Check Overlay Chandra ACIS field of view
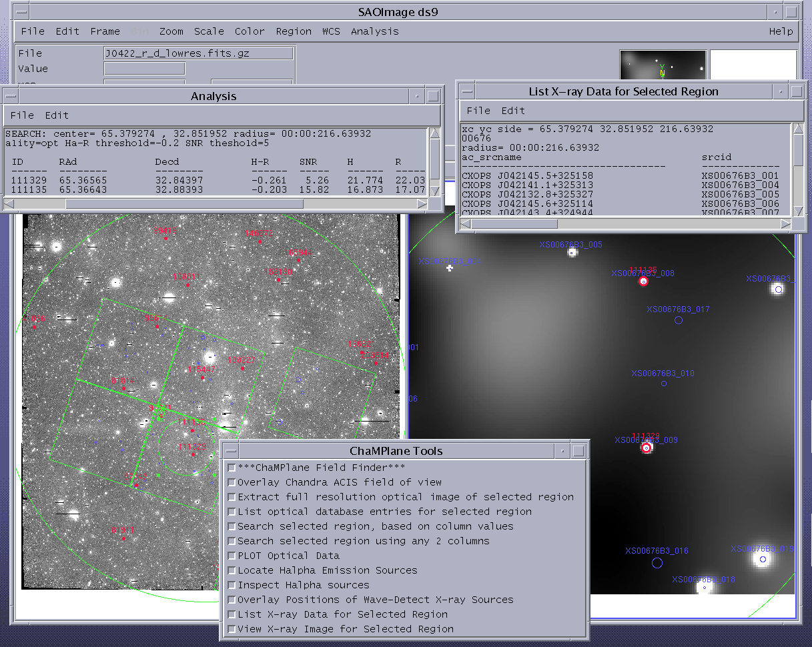 point(232,482)
